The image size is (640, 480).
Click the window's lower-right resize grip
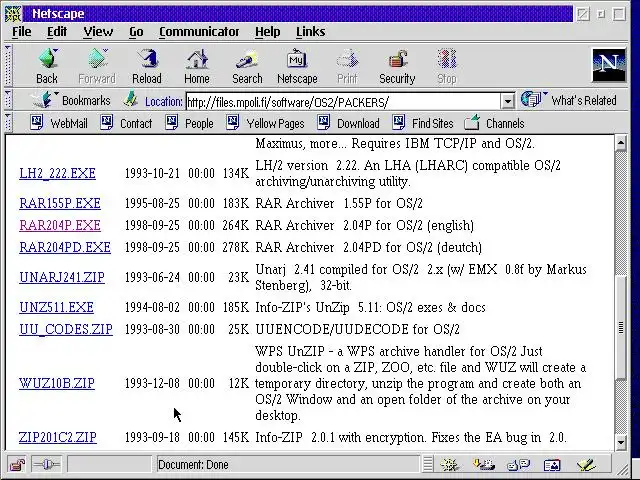coord(622,469)
